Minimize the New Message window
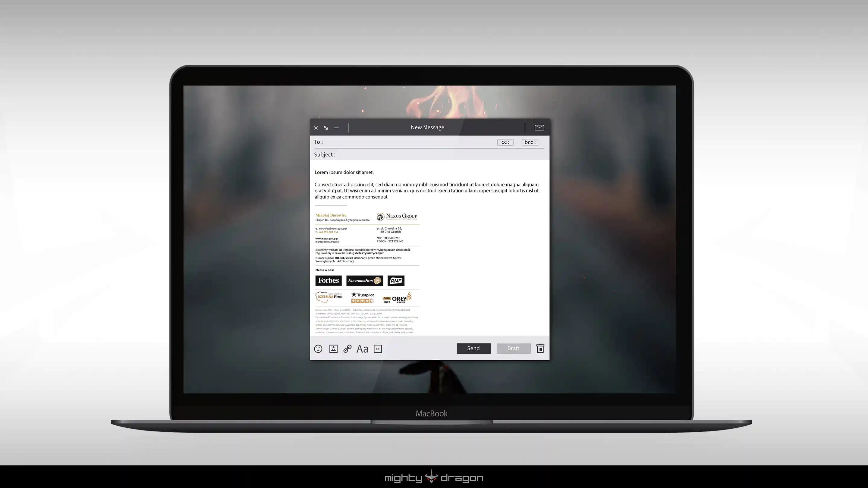 pyautogui.click(x=336, y=128)
